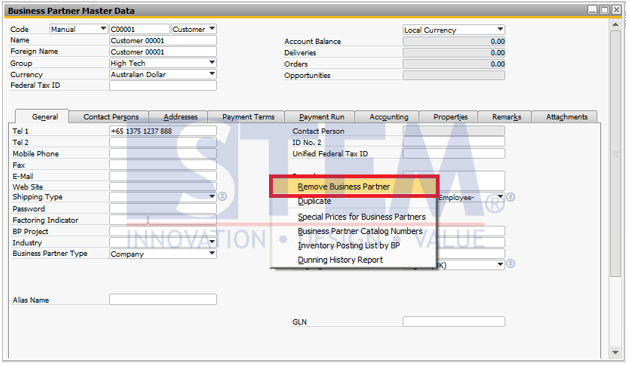Click the Account Balance value 0.00
The height and width of the screenshot is (366, 628).
point(454,41)
